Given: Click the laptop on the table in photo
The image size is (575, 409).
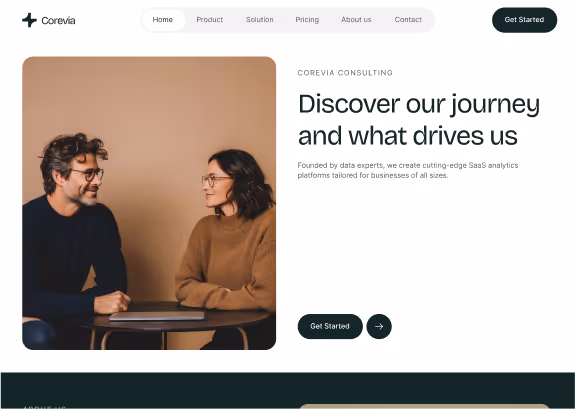Looking at the screenshot, I should pos(157,315).
